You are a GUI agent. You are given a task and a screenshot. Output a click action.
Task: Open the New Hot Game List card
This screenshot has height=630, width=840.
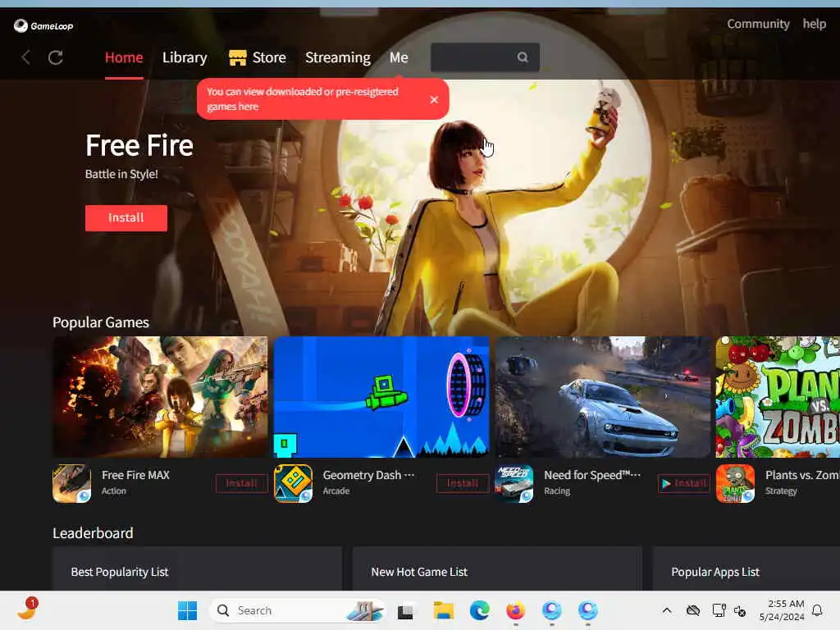click(x=497, y=569)
